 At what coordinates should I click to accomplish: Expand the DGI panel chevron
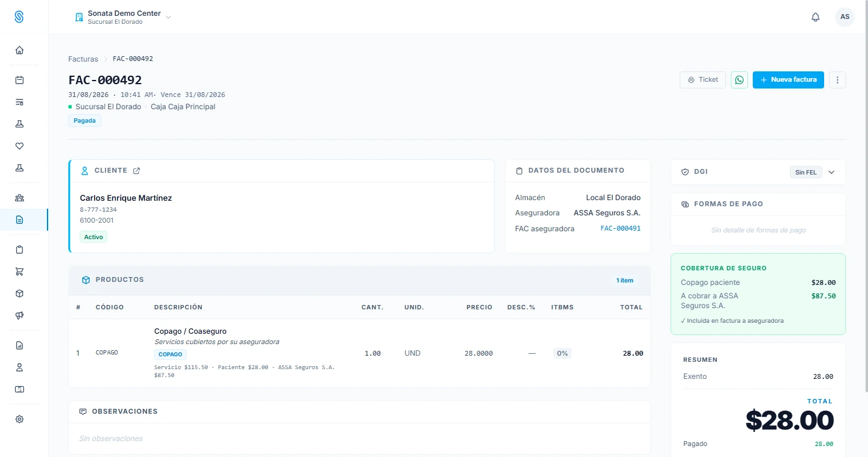point(831,172)
